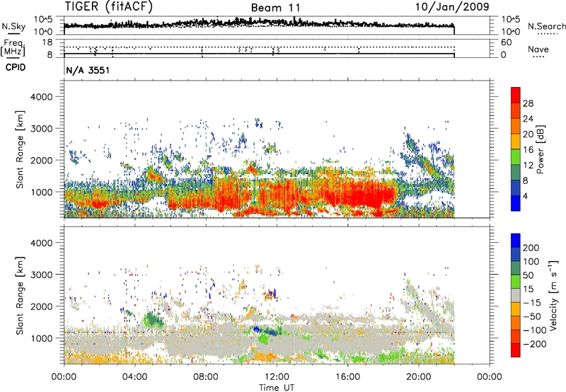Click the 4 label on power colorbar

click(x=526, y=197)
